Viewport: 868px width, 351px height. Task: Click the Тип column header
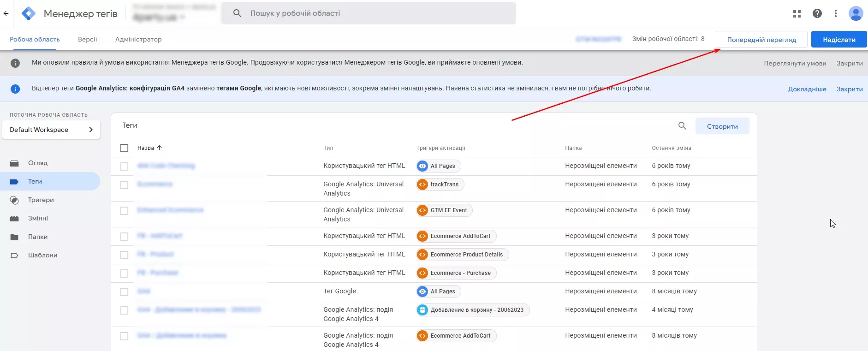[x=328, y=148]
